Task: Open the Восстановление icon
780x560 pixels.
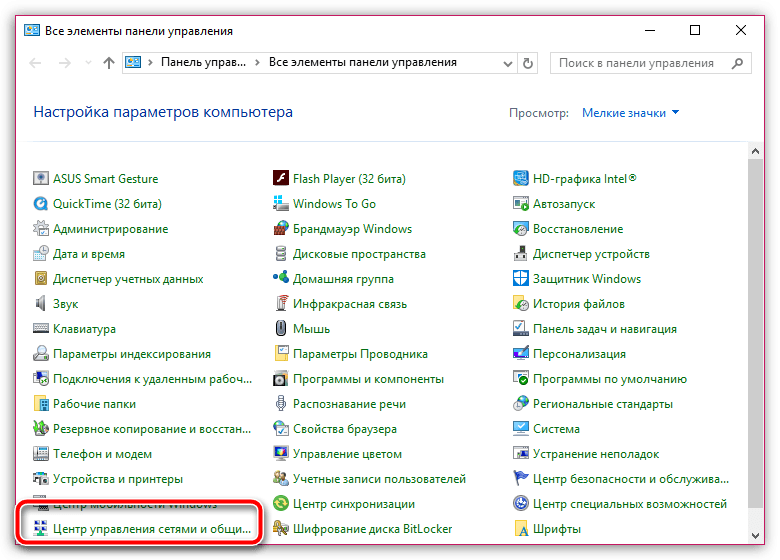Action: (521, 229)
